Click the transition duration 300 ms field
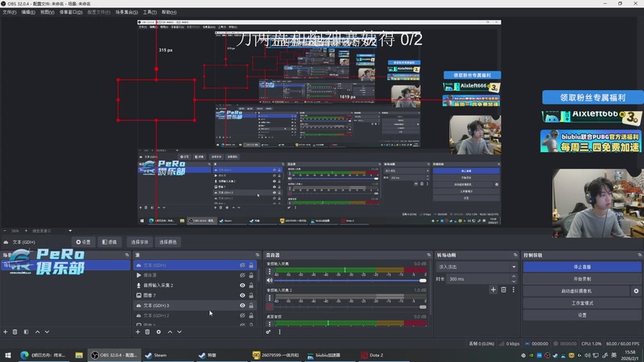This screenshot has height=362, width=644. [478, 279]
